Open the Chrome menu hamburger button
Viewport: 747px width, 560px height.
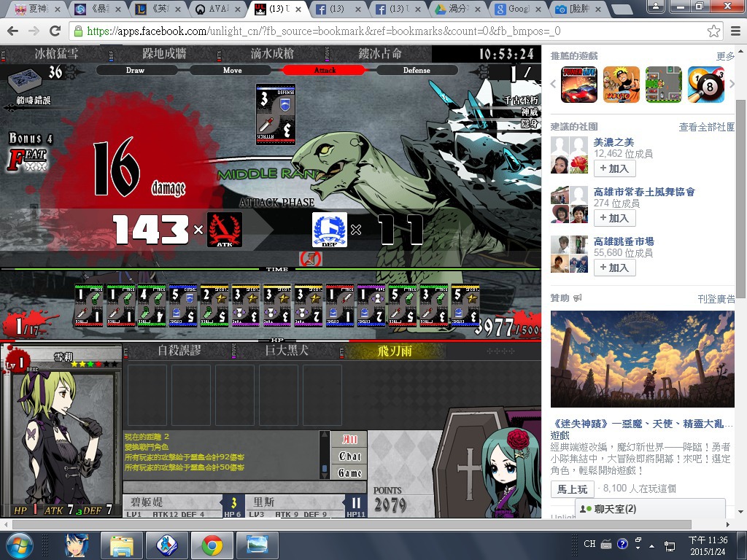click(735, 31)
